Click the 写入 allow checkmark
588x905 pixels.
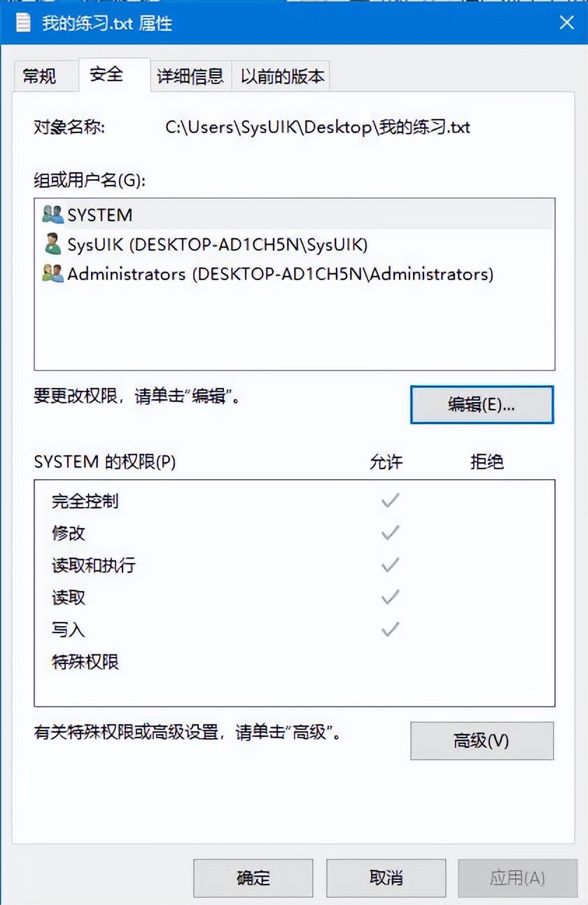pos(389,629)
